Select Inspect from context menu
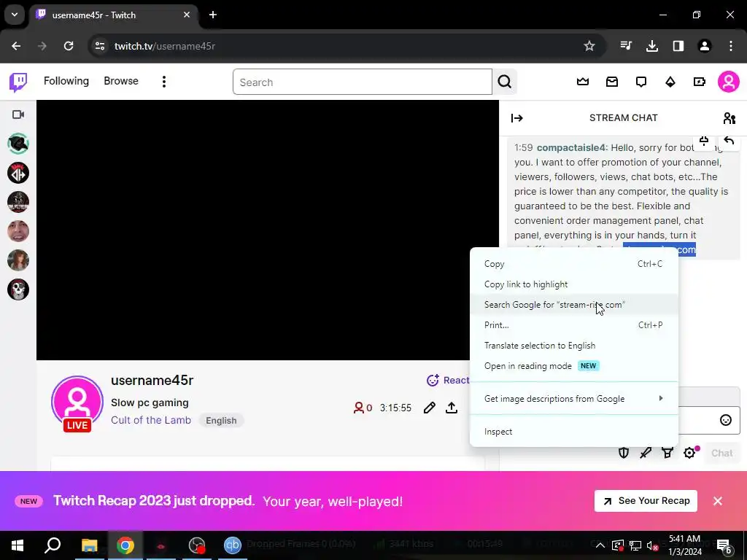The image size is (747, 560). point(573,432)
